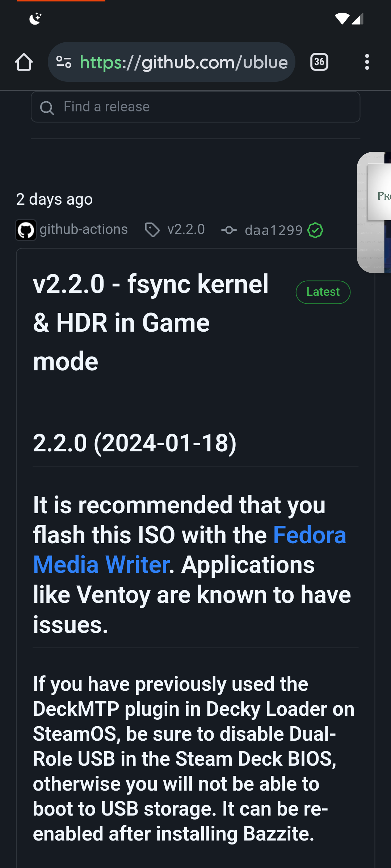Tap the 2.2.0 (2024-01-18) heading
391x868 pixels.
135,443
